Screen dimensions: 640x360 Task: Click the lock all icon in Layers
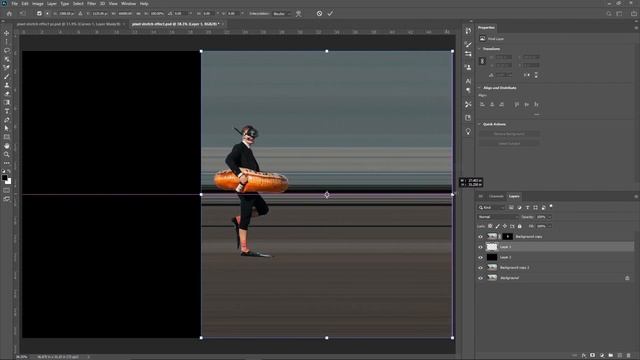(x=520, y=226)
